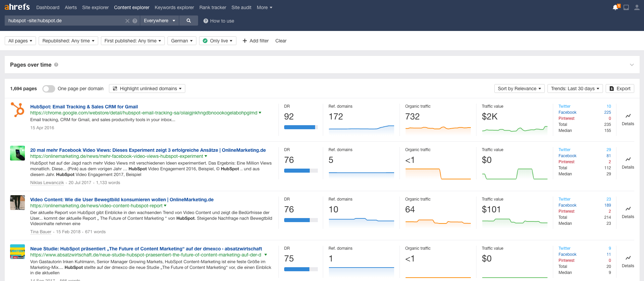The width and height of the screenshot is (644, 281).
Task: Open 20 mal mehr Facebook Video Views title
Action: pos(148,150)
